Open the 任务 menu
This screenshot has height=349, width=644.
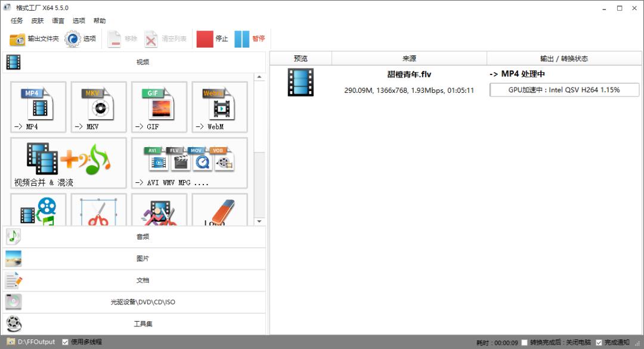point(17,21)
